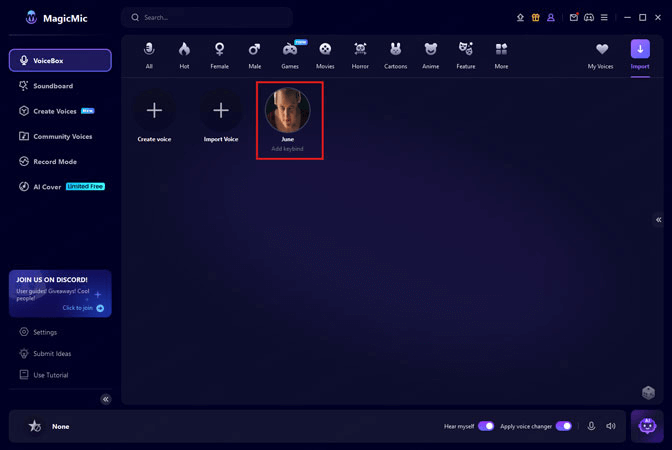Open the Soundboard section
The height and width of the screenshot is (450, 672).
point(46,86)
